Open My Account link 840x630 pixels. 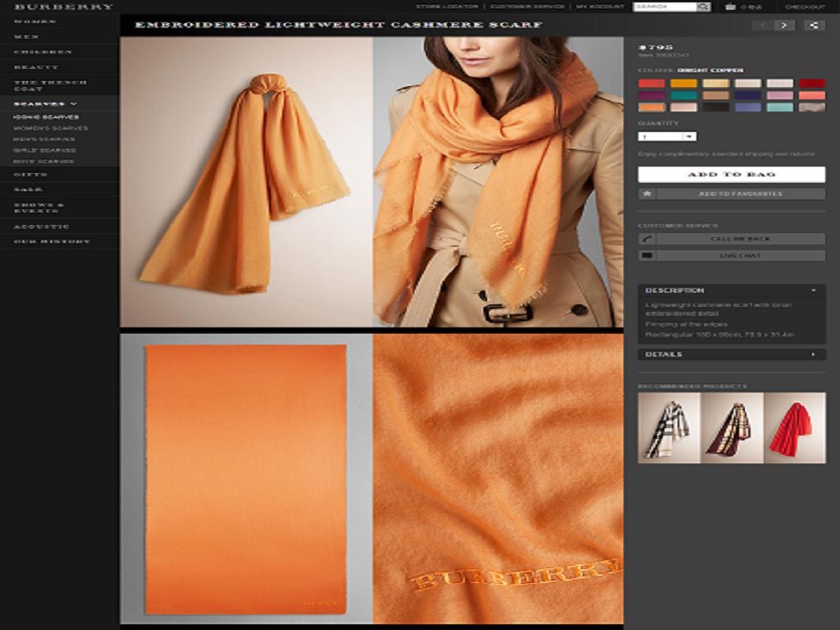[x=600, y=7]
